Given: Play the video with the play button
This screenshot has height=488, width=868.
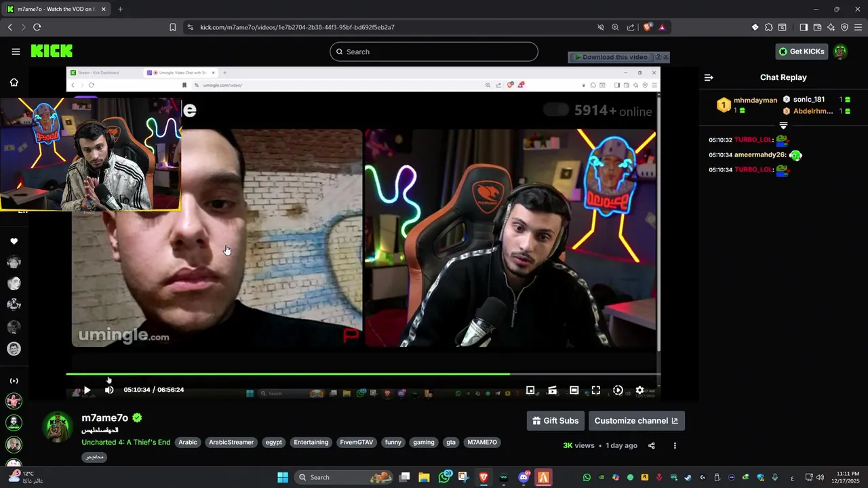Looking at the screenshot, I should tap(87, 390).
